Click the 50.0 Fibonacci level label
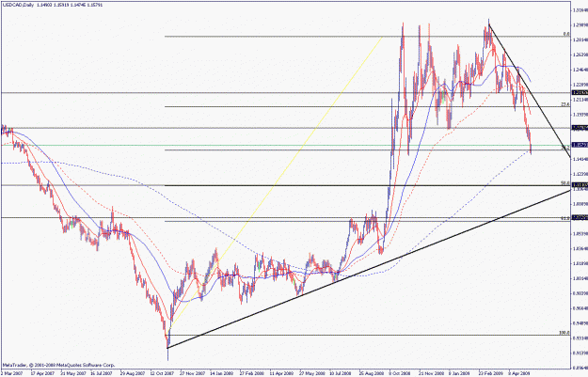Image resolution: width=588 pixels, height=377 pixels. point(565,183)
